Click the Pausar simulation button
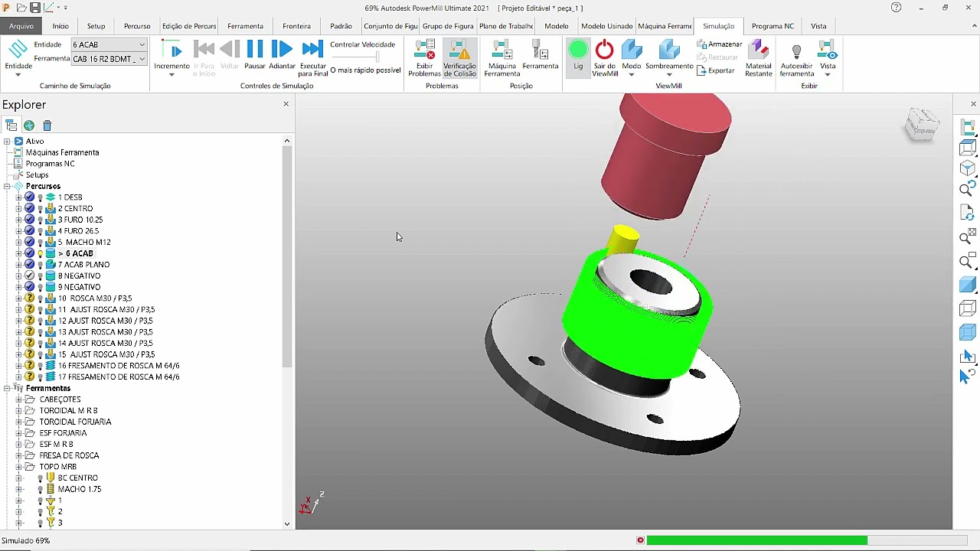 click(x=255, y=57)
